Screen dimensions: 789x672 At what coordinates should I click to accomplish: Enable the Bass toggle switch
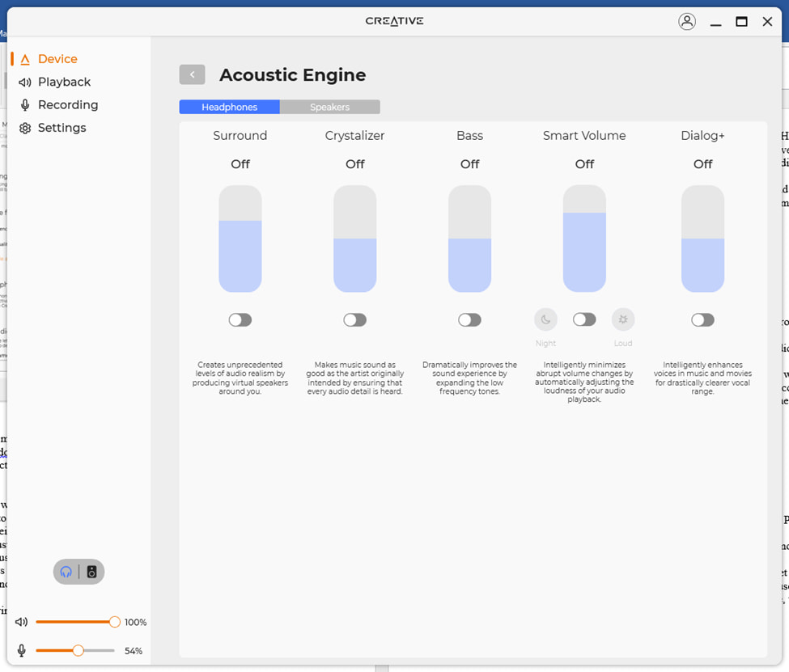[469, 320]
